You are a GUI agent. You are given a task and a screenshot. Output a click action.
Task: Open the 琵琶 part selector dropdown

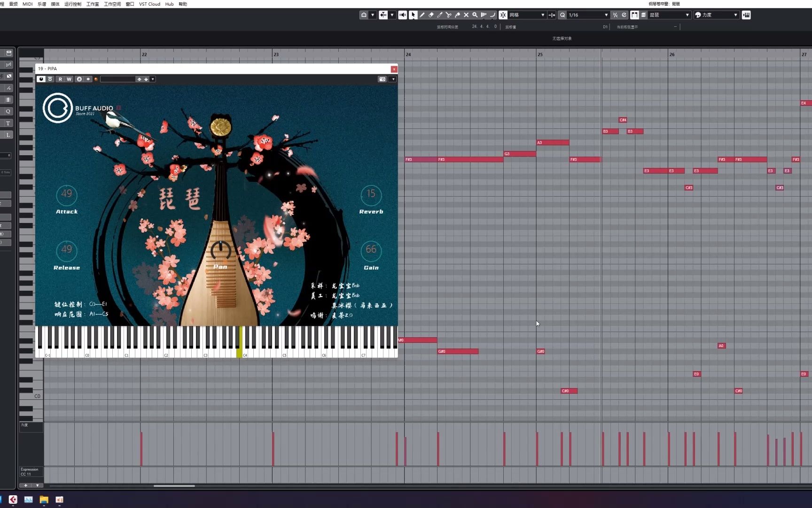pyautogui.click(x=669, y=15)
